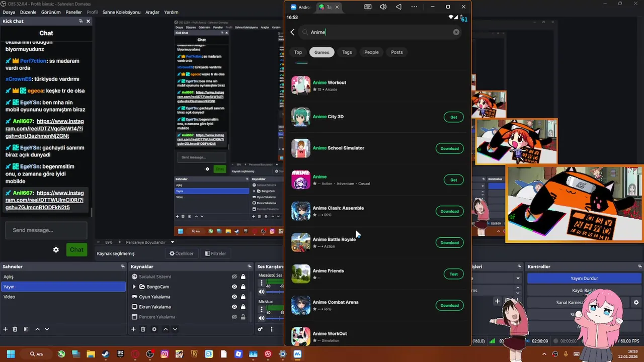Open source properties gear in Kaynaklar
Image resolution: width=644 pixels, height=362 pixels.
point(154,329)
